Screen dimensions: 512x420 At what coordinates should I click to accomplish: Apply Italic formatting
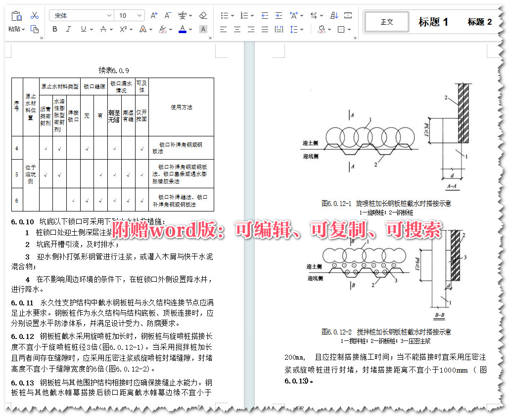click(x=67, y=29)
